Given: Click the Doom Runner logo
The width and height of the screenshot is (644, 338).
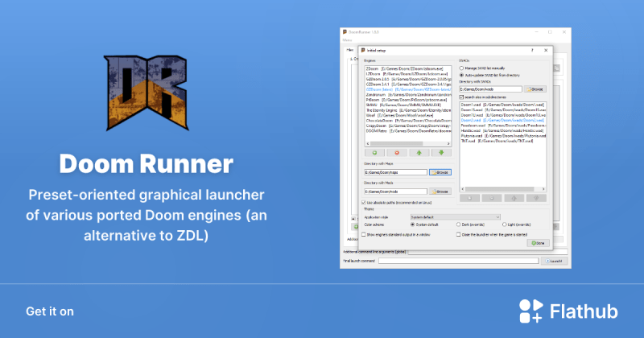Looking at the screenshot, I should point(147,93).
